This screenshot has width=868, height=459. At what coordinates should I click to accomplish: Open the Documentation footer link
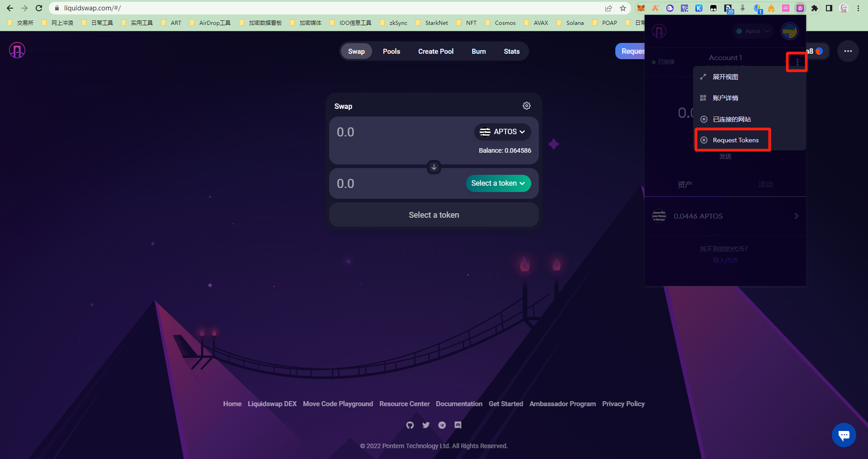459,404
